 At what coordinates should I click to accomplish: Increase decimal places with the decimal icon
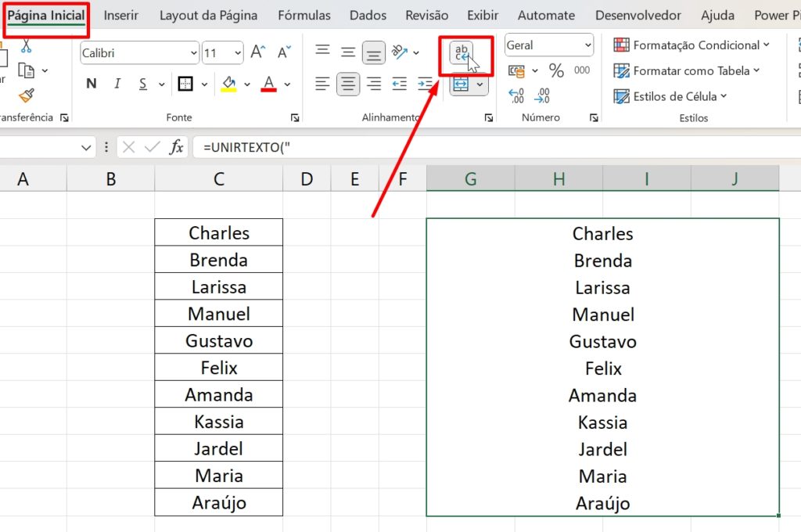(x=515, y=94)
